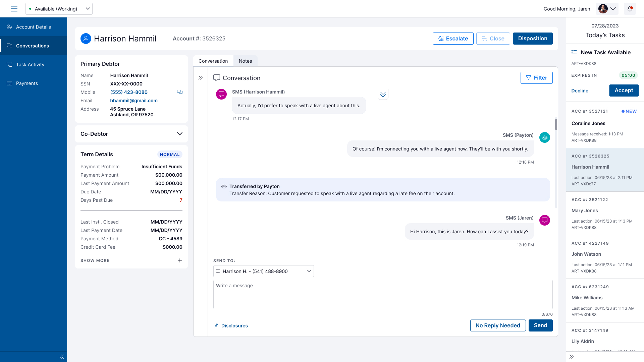
Task: Click Harrison Hammil's profile avatar icon
Action: point(86,39)
